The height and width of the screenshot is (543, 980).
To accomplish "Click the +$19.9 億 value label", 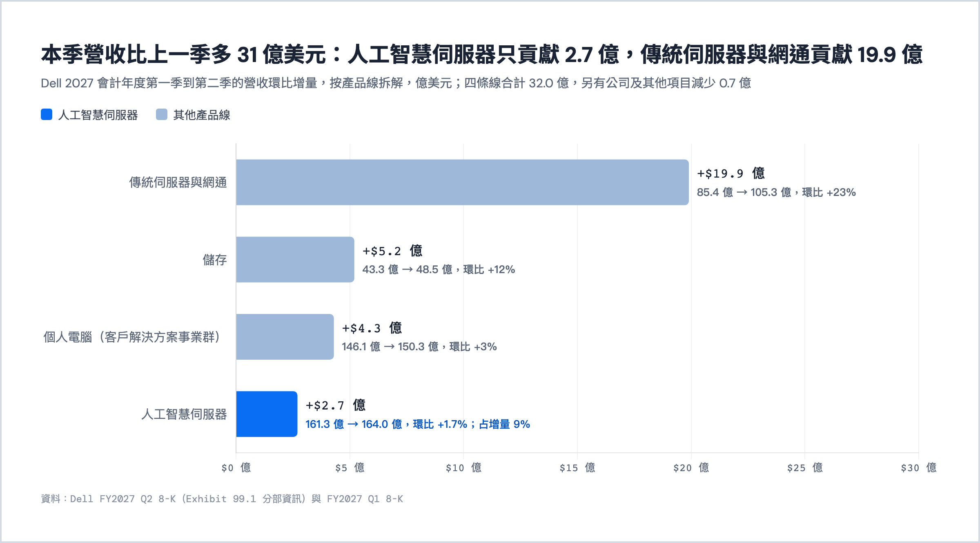I will pos(731,173).
